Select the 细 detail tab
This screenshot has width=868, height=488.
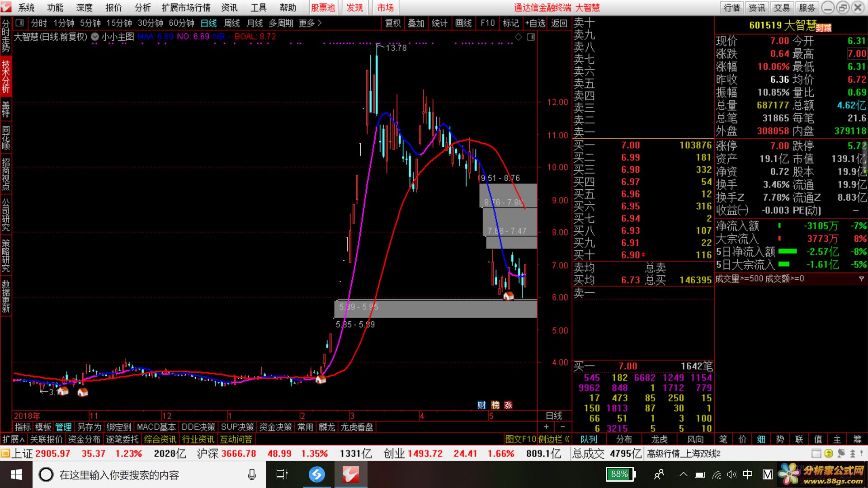761,439
